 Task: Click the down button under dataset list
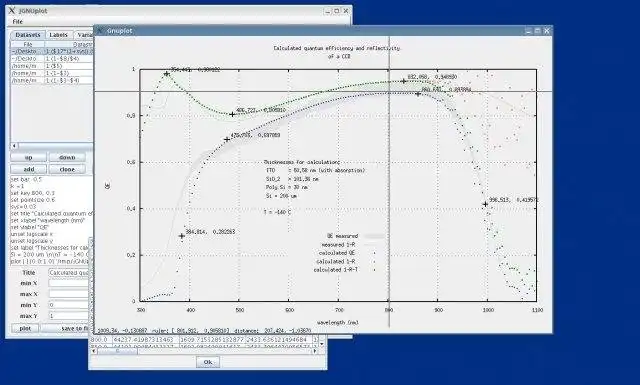[x=67, y=157]
